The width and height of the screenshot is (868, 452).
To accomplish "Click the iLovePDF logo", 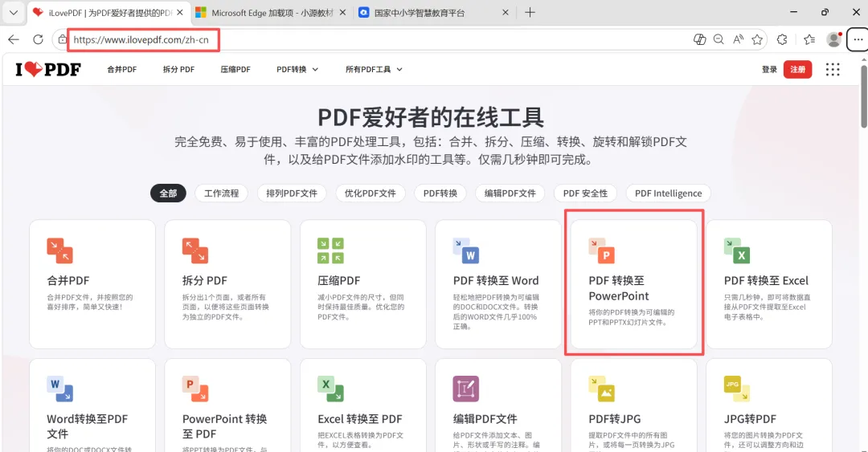I will 48,69.
